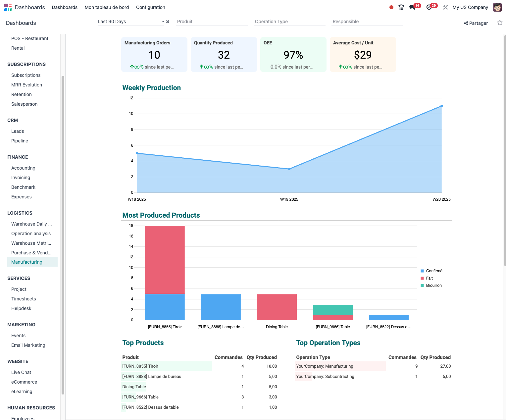Open the Pipeline dashboard
The width and height of the screenshot is (506, 420).
coord(20,141)
